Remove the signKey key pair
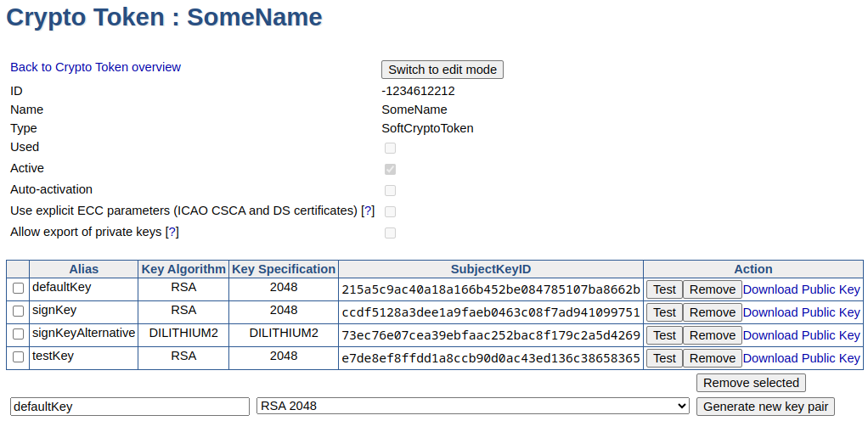Viewport: 868px width, 421px height. 712,312
